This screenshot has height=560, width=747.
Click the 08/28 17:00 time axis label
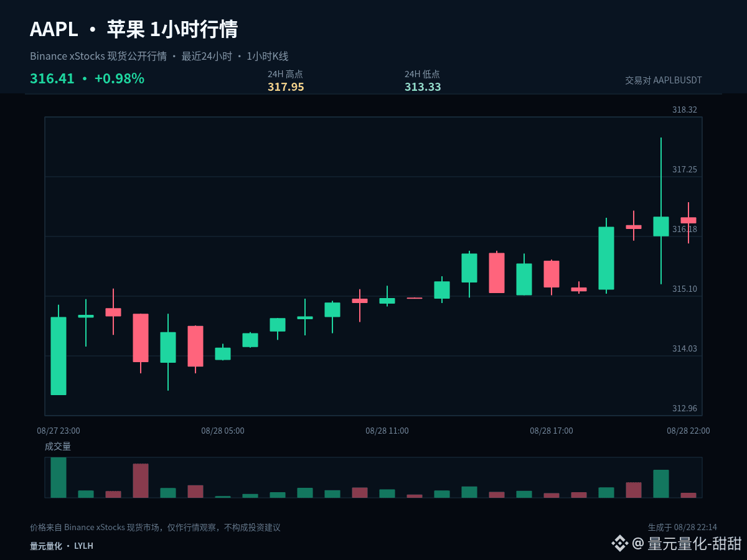pos(552,431)
